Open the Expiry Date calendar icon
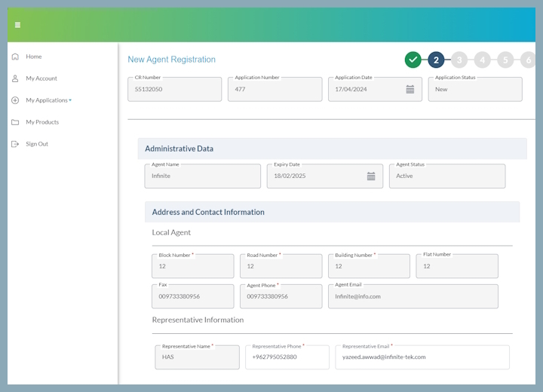The width and height of the screenshot is (543, 392). (371, 176)
